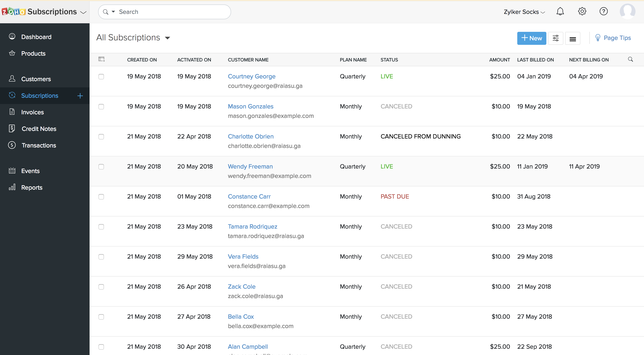
Task: Click the Transactions icon in sidebar
Action: [x=12, y=145]
